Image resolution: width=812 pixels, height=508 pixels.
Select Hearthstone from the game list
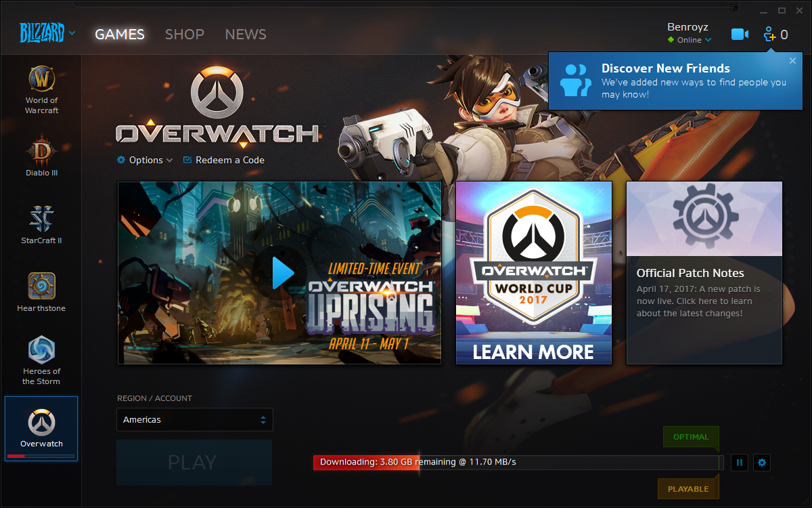(x=41, y=291)
